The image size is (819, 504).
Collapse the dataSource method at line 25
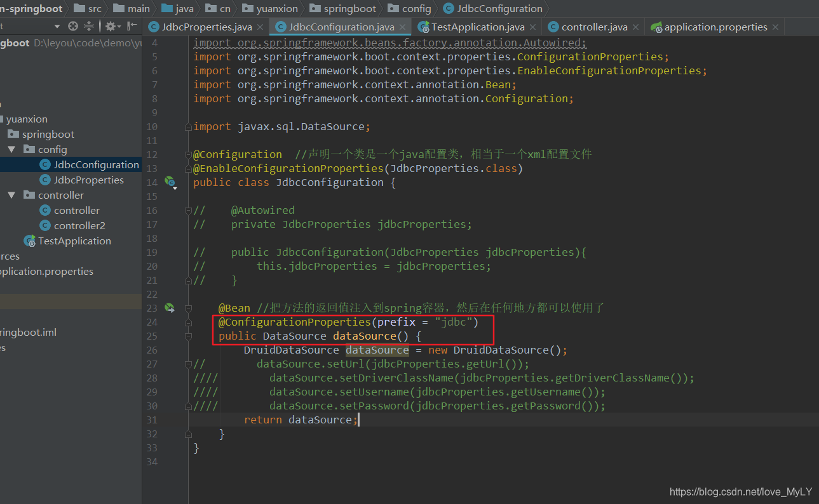[x=188, y=336]
